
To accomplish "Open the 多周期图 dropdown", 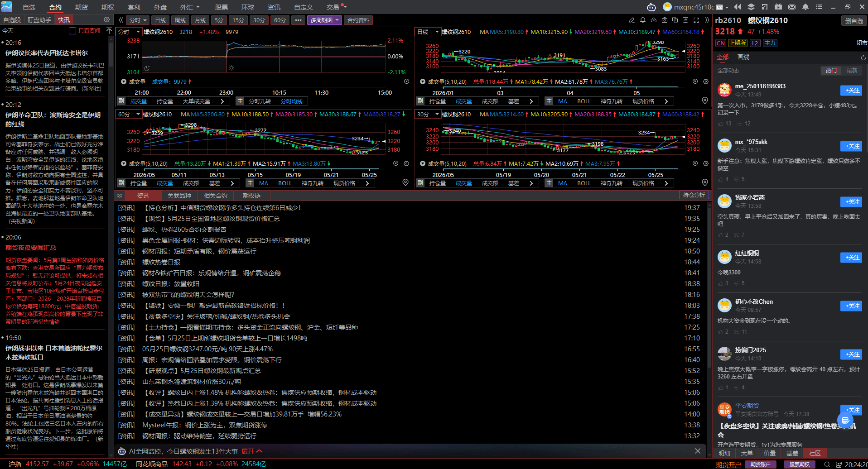I will coord(324,20).
